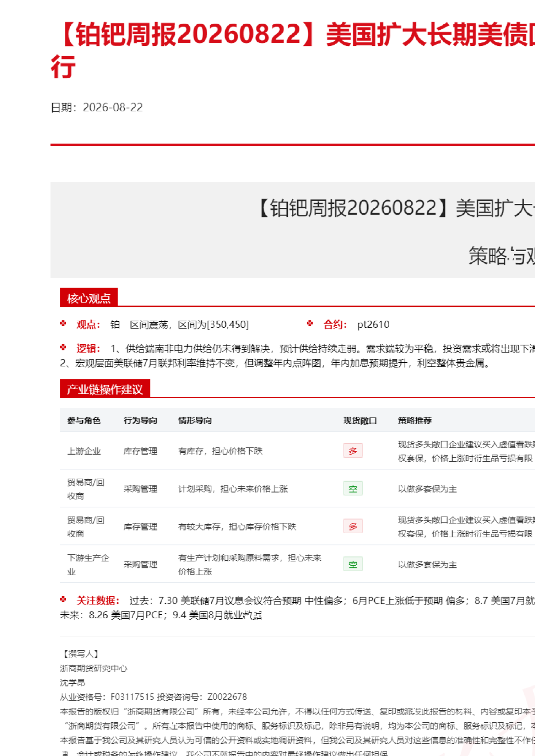Select the 【撰写人】 heading
535x756 pixels.
coord(81,654)
